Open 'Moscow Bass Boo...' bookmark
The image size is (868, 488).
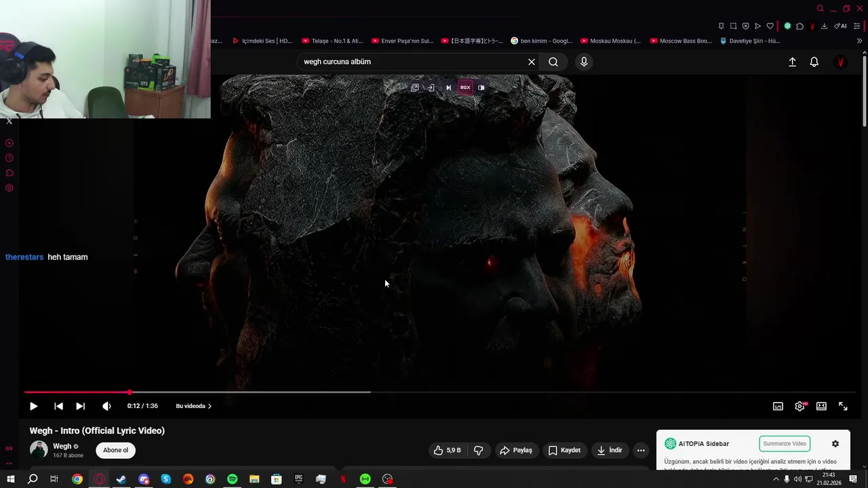click(x=681, y=41)
